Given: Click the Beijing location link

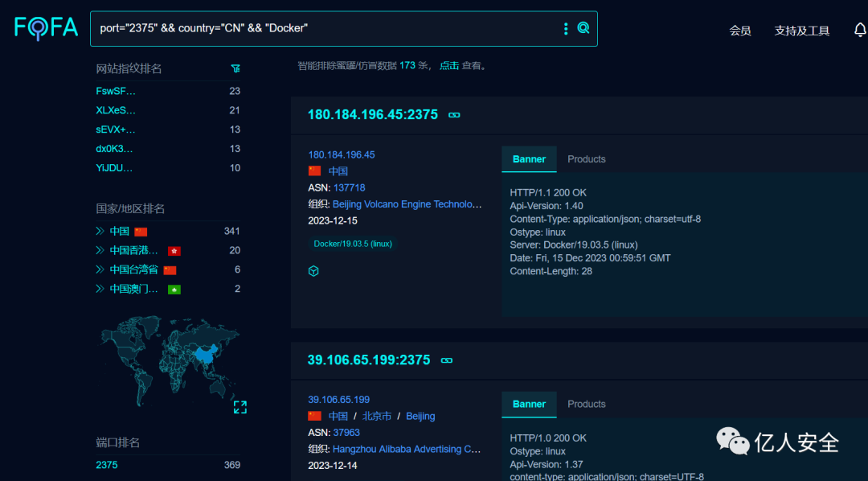Looking at the screenshot, I should [x=420, y=416].
